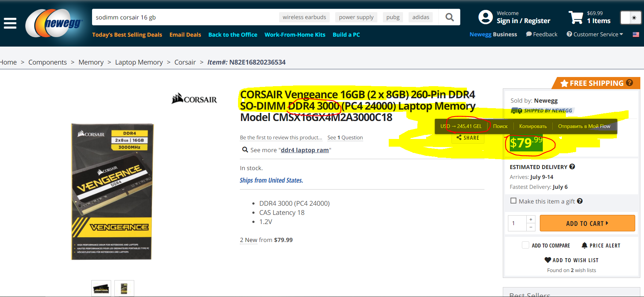The width and height of the screenshot is (644, 297).
Task: Open the '2 wish lists' link
Action: coord(583,270)
